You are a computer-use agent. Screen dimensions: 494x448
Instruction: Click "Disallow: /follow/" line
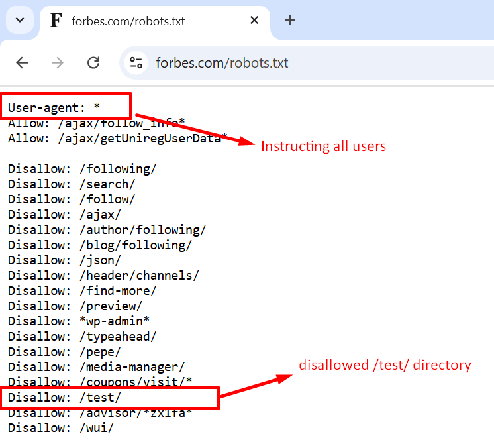pos(72,199)
